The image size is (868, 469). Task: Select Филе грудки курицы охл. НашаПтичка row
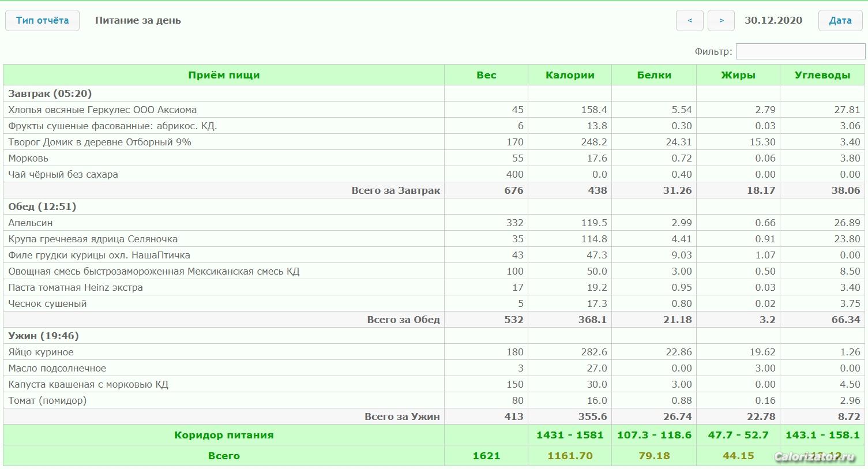434,255
